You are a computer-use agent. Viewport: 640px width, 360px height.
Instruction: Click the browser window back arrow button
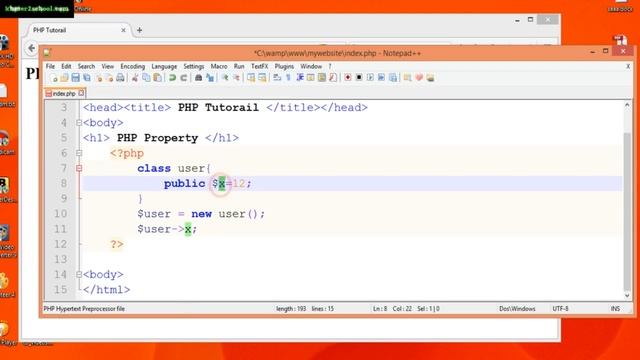(31, 48)
